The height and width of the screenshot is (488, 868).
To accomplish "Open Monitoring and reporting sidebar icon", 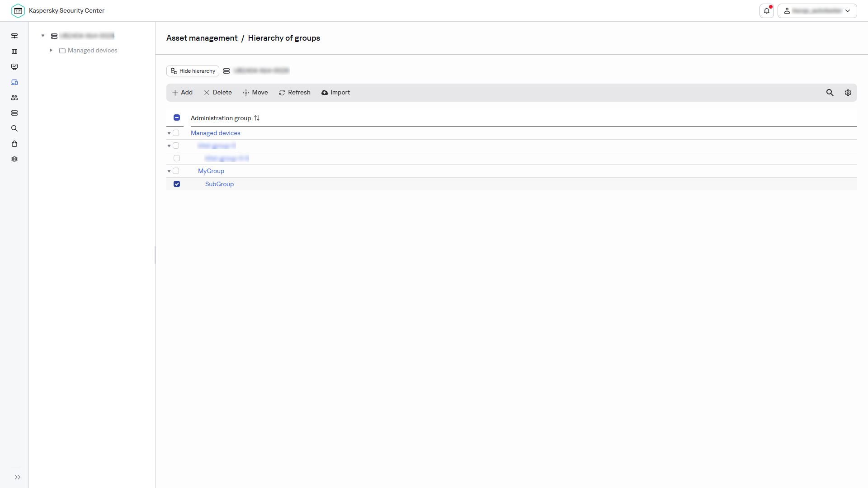I will pyautogui.click(x=14, y=67).
